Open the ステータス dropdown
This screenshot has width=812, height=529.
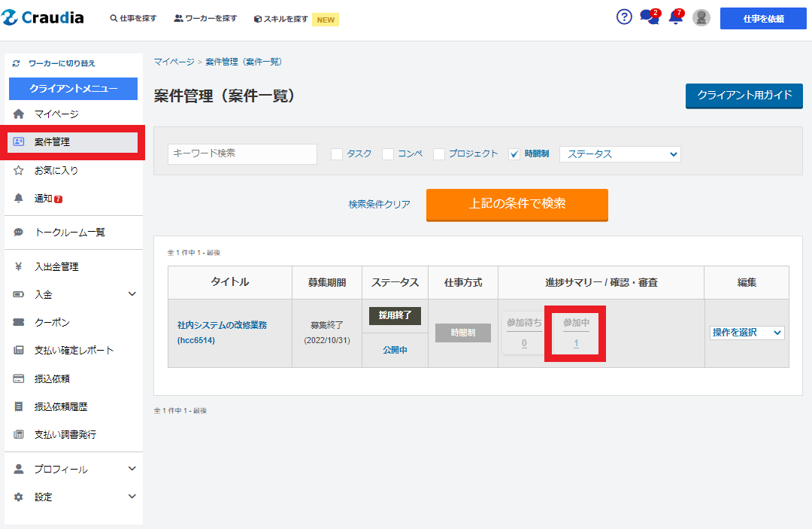click(620, 154)
